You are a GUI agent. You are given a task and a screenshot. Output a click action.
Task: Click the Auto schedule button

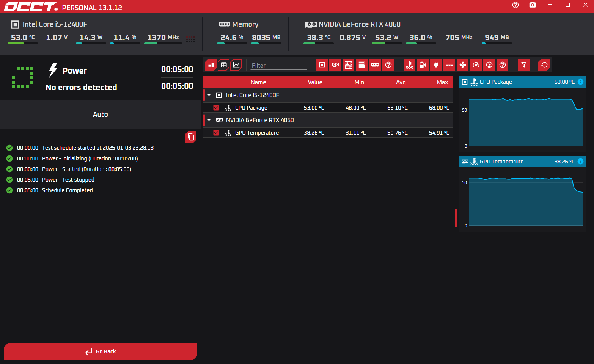101,115
